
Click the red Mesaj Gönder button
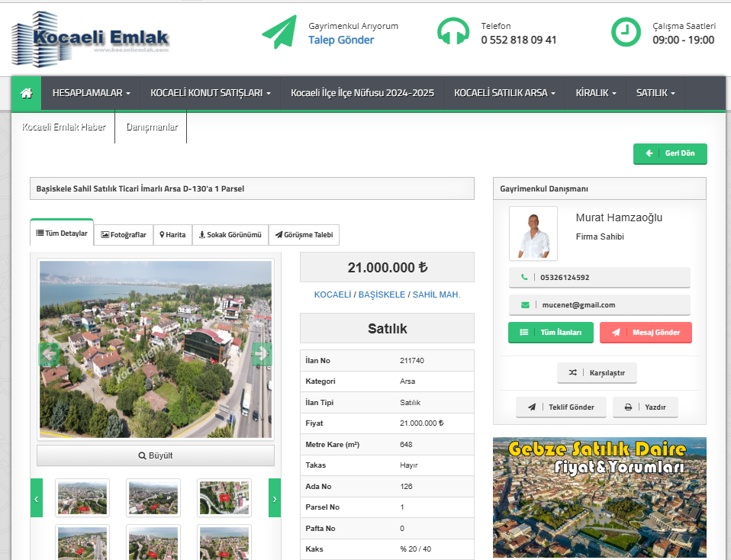click(646, 333)
